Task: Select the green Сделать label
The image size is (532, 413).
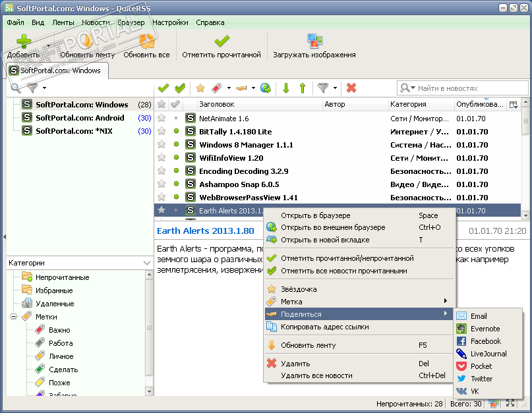Action: point(63,370)
